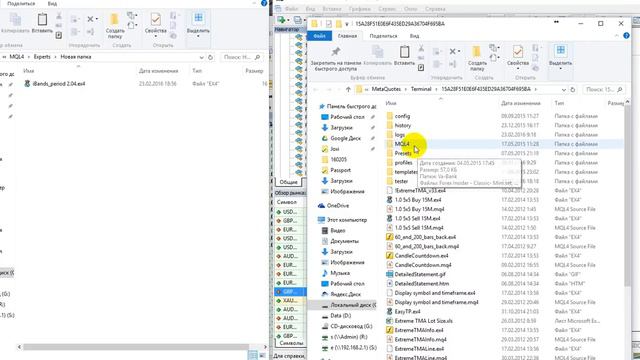Sort by Дата изменения column in right Explorer
The height and width of the screenshot is (360, 640).
point(521,103)
